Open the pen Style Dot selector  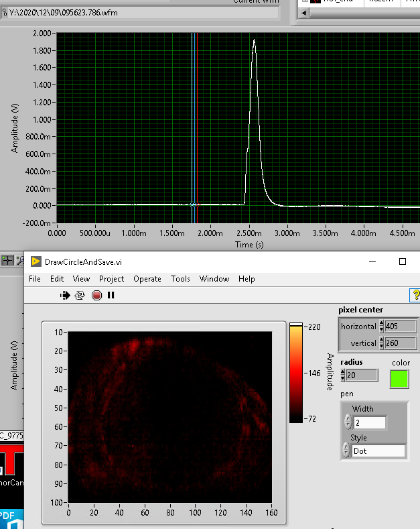point(378,451)
